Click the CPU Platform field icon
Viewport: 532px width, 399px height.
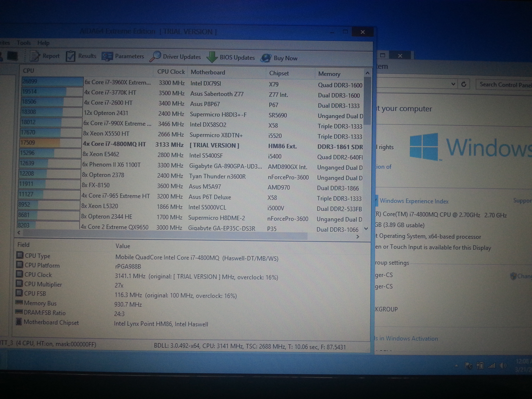click(x=20, y=265)
